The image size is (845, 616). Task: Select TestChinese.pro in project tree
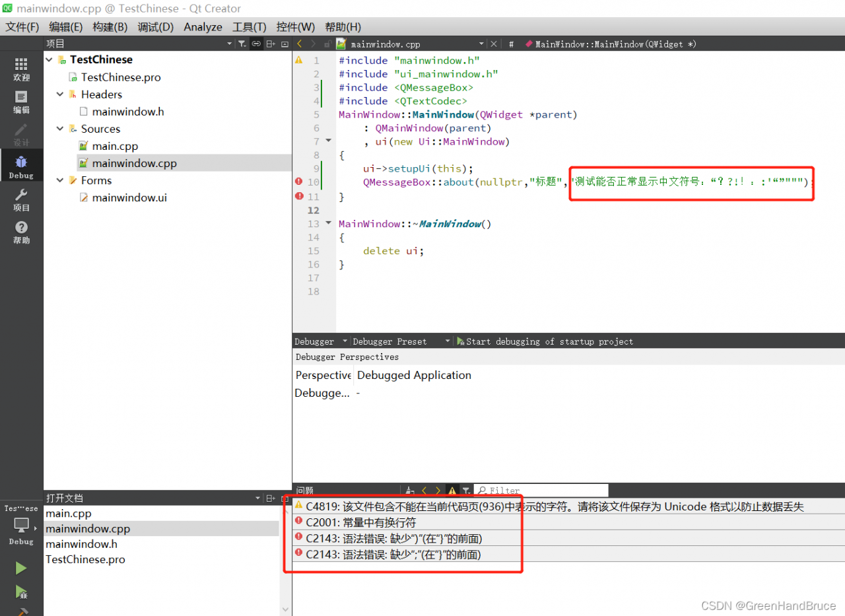click(121, 77)
